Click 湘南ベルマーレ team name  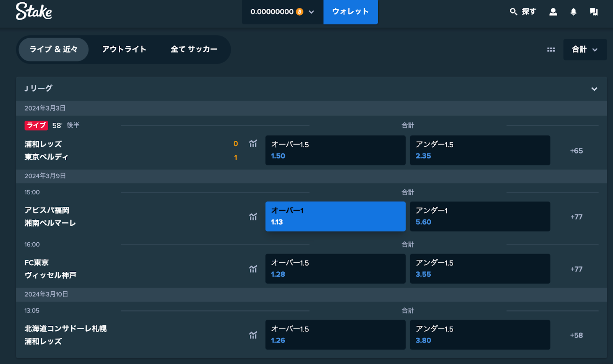tap(50, 223)
